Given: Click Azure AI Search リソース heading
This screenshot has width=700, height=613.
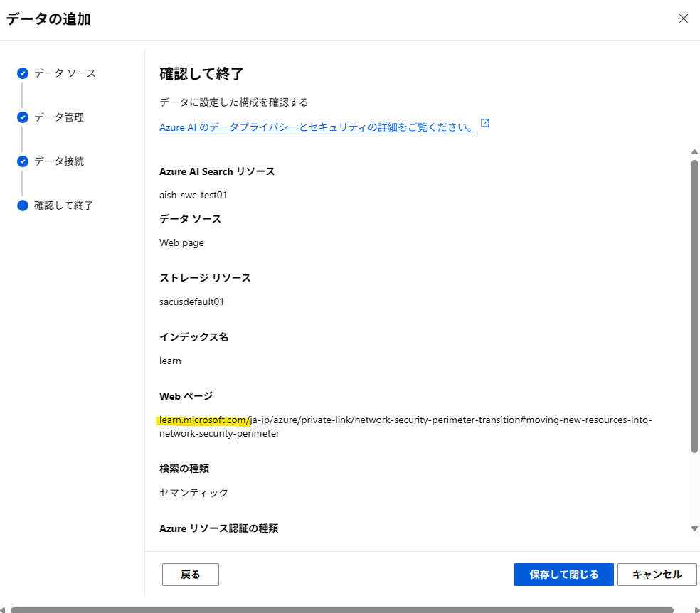Looking at the screenshot, I should [x=217, y=172].
